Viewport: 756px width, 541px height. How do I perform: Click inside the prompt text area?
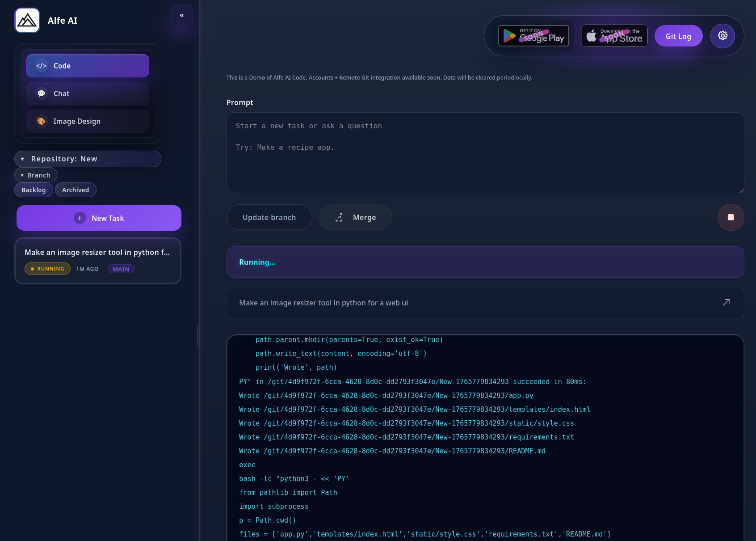(485, 153)
